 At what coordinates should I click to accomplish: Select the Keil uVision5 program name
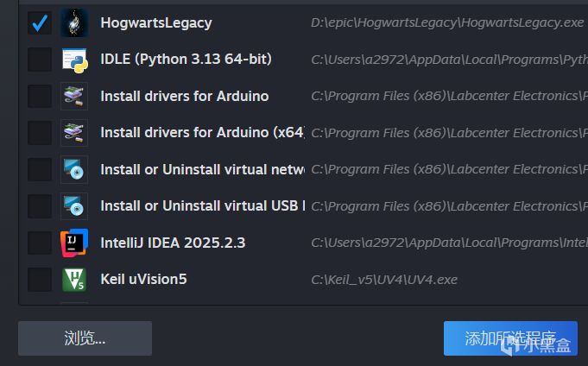click(x=143, y=279)
